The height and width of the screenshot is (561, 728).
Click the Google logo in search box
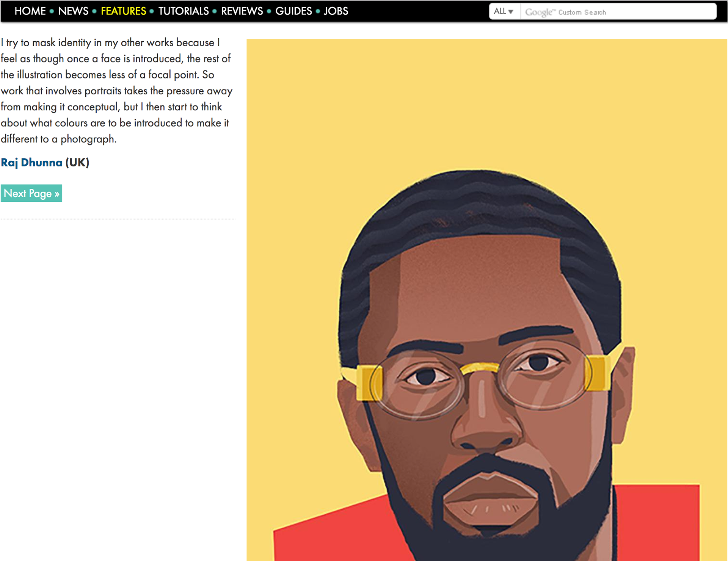(538, 12)
